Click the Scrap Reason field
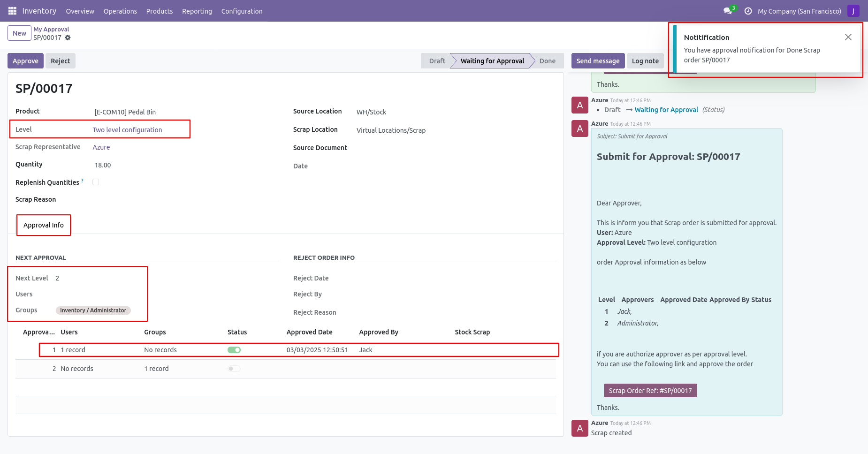 coord(141,200)
